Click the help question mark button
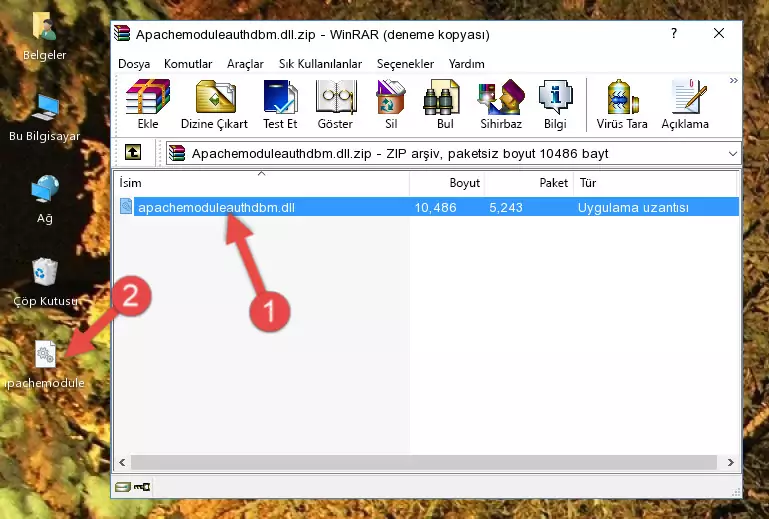 [674, 33]
